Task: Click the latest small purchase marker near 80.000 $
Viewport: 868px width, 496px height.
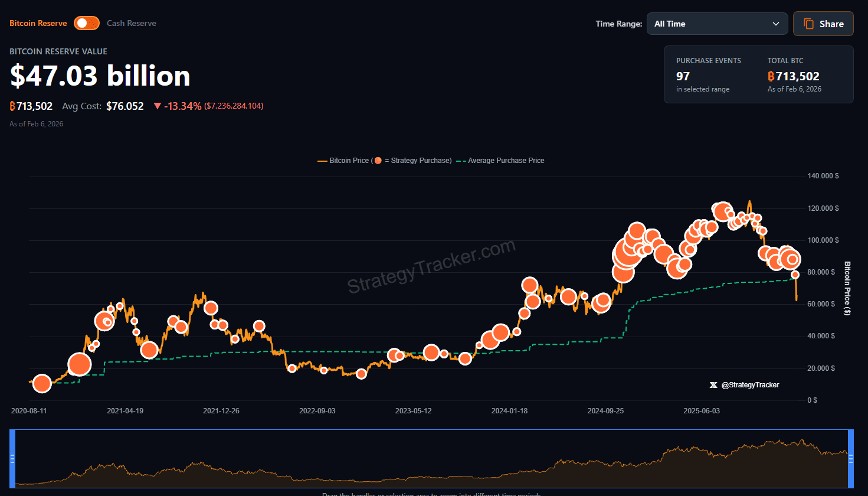Action: [795, 275]
